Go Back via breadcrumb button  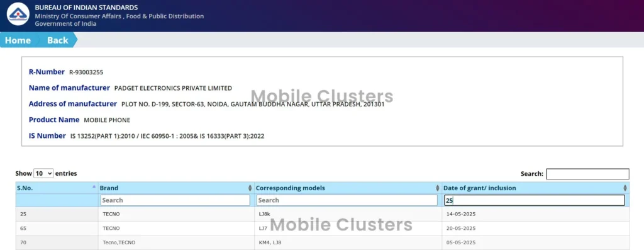point(57,40)
